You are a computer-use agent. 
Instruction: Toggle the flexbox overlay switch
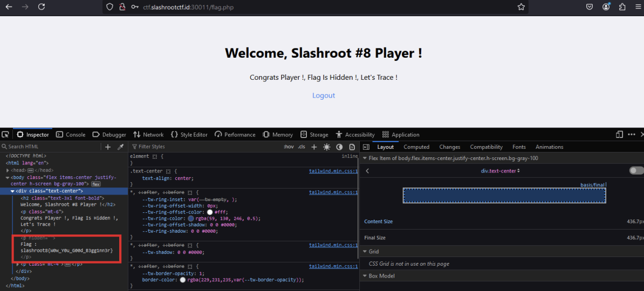click(636, 171)
